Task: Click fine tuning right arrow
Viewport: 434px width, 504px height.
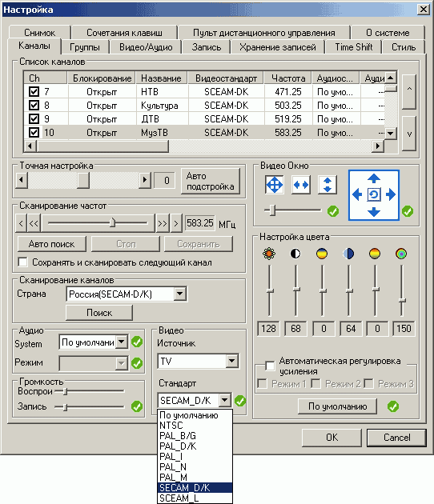Action: (x=145, y=180)
